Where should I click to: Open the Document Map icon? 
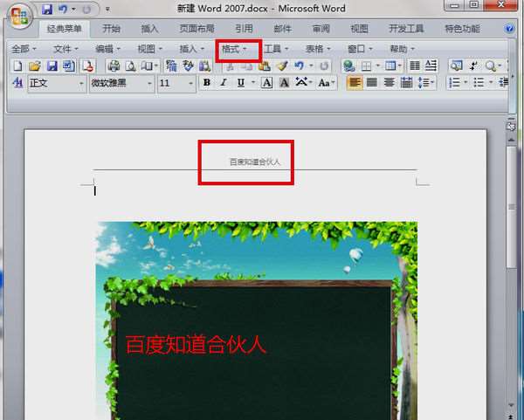(456, 65)
